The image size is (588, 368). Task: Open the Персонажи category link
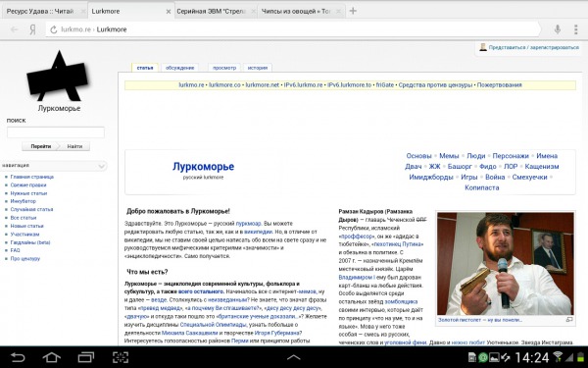[511, 156]
